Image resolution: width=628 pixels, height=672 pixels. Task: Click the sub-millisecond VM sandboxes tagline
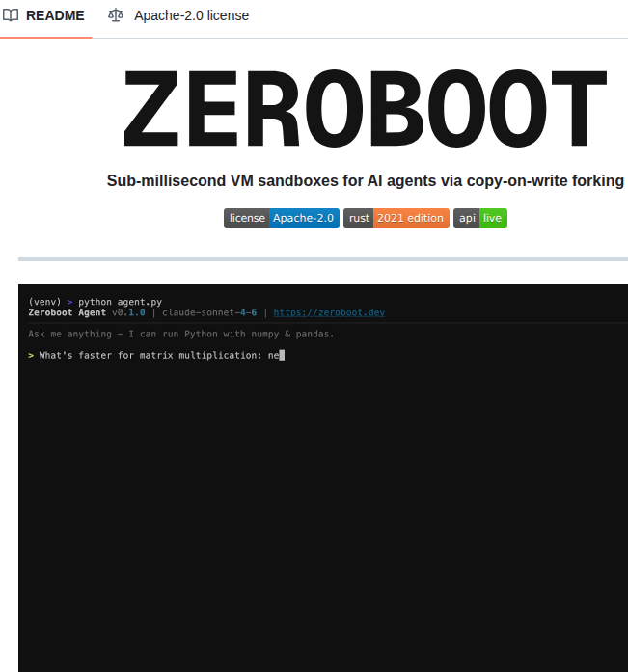(x=366, y=181)
